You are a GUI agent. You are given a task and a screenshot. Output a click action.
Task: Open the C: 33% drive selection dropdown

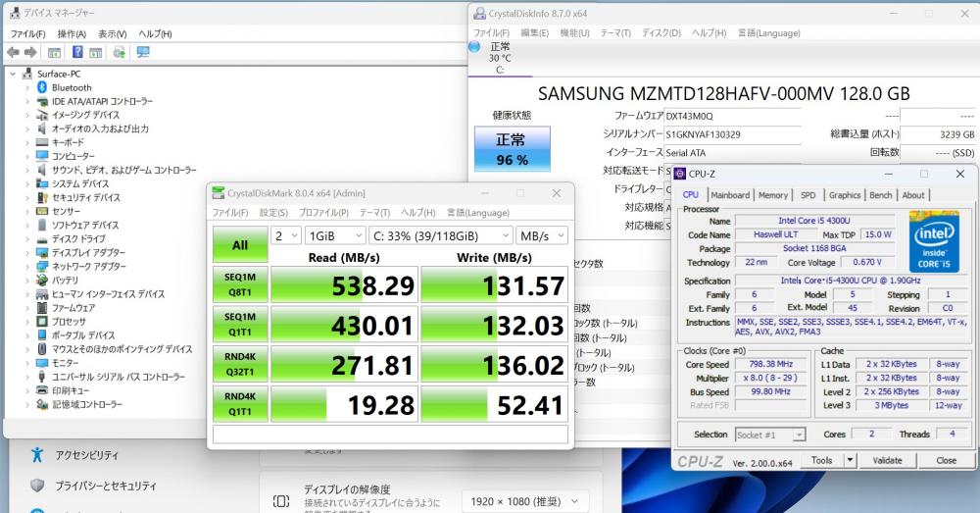(441, 235)
